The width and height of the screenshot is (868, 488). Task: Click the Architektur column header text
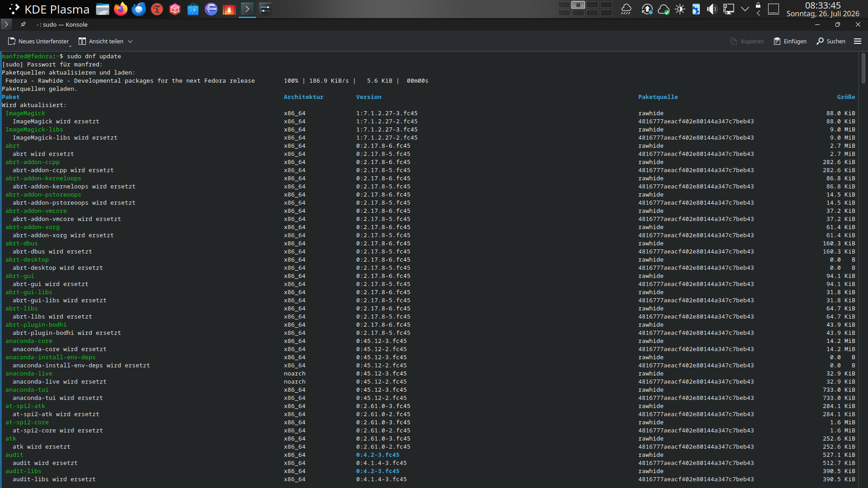tap(303, 97)
